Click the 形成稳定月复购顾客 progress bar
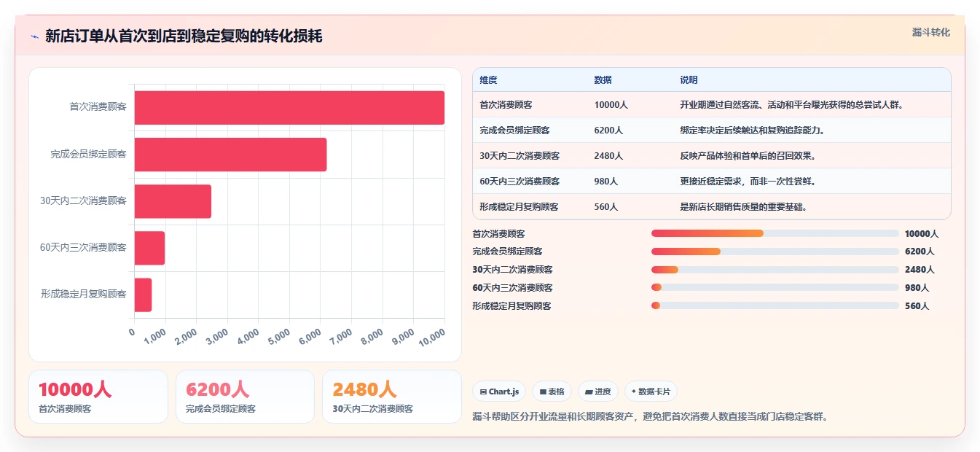The image size is (980, 452). (775, 305)
